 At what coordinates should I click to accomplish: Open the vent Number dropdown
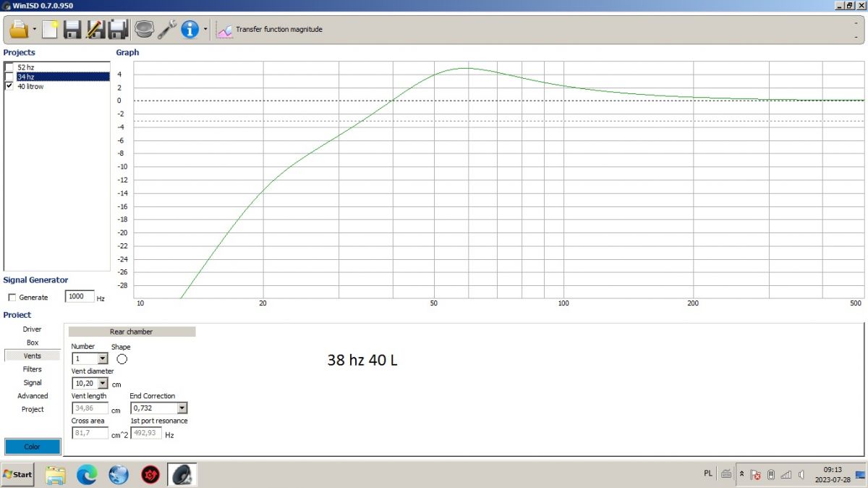pyautogui.click(x=102, y=358)
